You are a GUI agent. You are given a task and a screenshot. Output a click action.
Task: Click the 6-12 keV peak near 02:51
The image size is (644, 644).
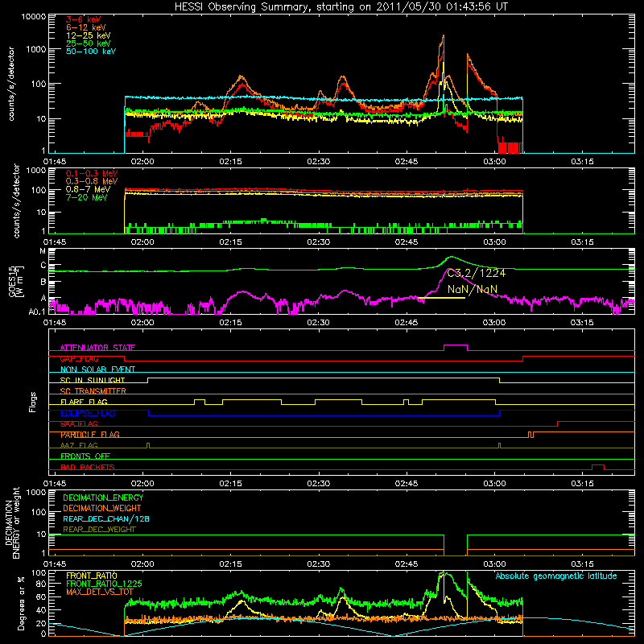click(444, 37)
